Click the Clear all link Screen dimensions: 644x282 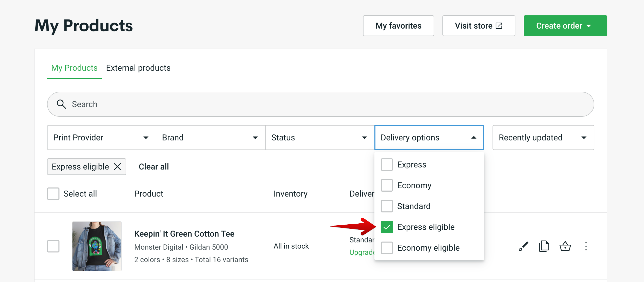154,166
